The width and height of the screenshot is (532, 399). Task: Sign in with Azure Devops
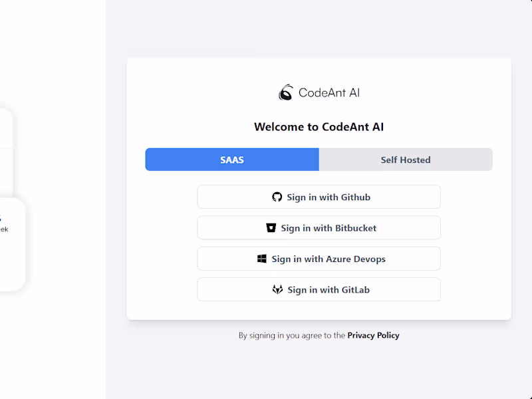coord(319,259)
